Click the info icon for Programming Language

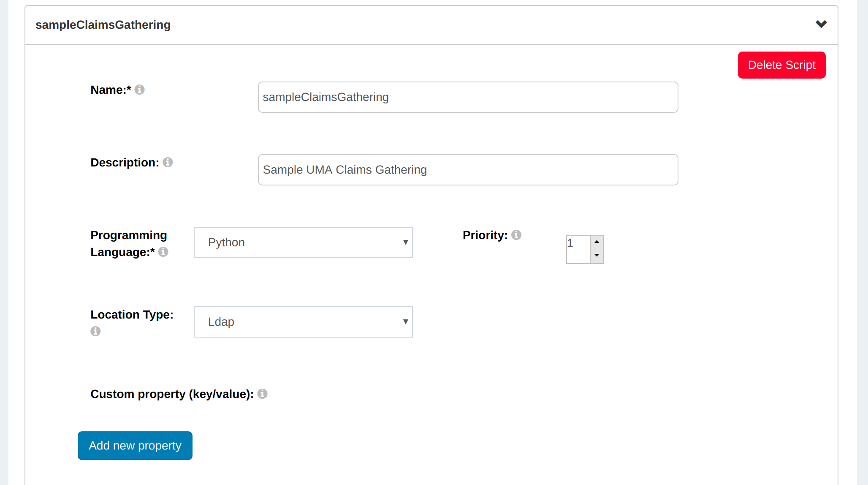(164, 252)
